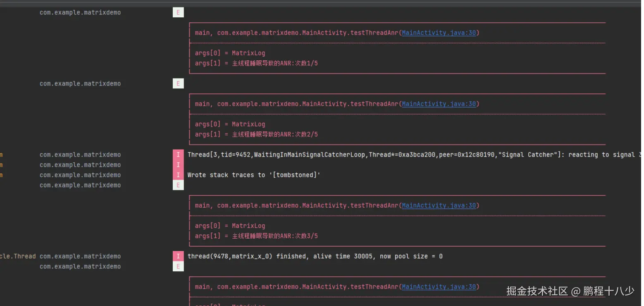Click the args[1] line ending in 次数2/5
The image size is (644, 306).
point(256,135)
